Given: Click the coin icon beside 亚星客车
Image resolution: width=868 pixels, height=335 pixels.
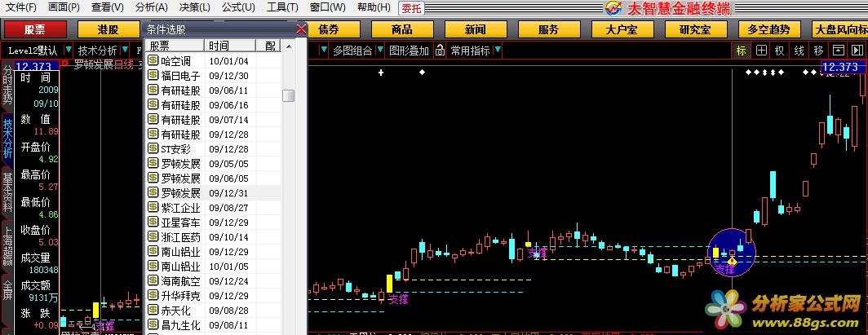Looking at the screenshot, I should (x=153, y=223).
